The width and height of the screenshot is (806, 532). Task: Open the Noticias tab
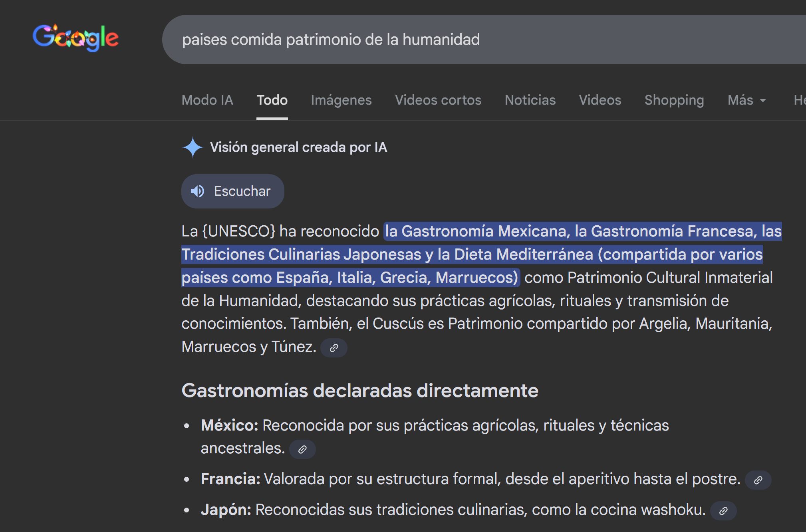(530, 100)
